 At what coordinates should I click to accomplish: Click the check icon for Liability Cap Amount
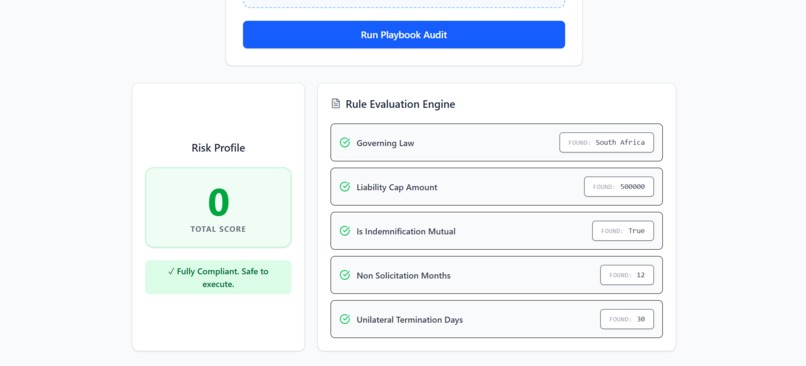pyautogui.click(x=345, y=187)
